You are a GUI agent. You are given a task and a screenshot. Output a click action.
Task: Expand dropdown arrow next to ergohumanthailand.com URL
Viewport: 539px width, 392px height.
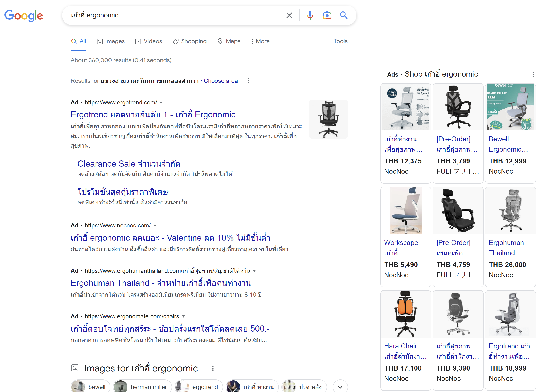tap(254, 271)
